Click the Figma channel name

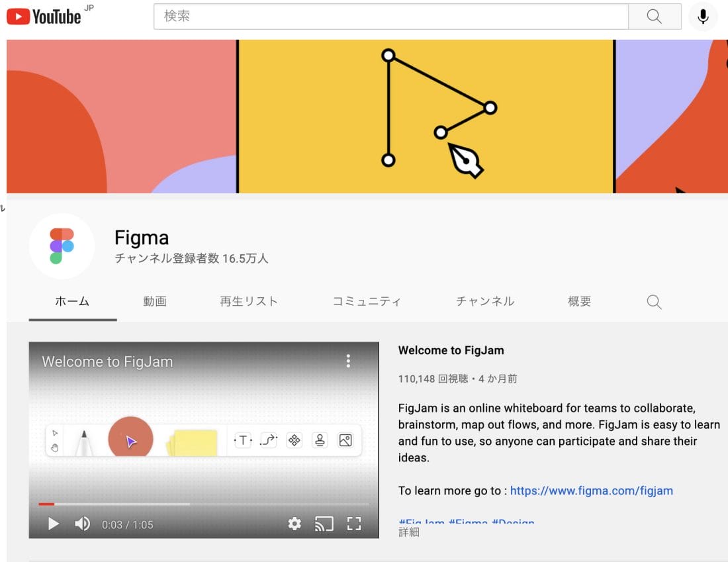coord(142,238)
